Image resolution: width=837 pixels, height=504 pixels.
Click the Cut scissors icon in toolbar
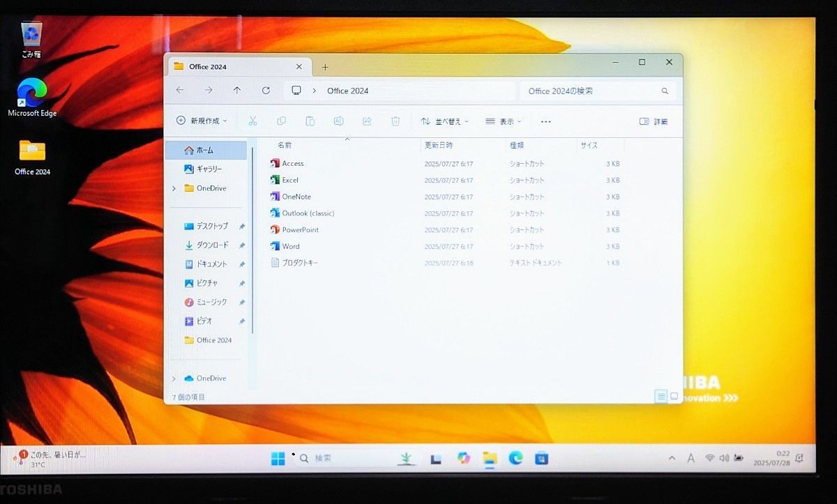(252, 121)
